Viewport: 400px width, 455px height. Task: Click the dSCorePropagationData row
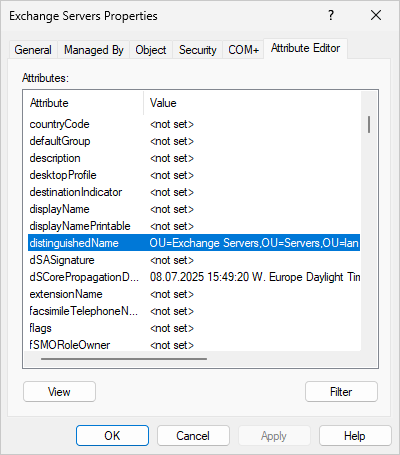point(194,277)
